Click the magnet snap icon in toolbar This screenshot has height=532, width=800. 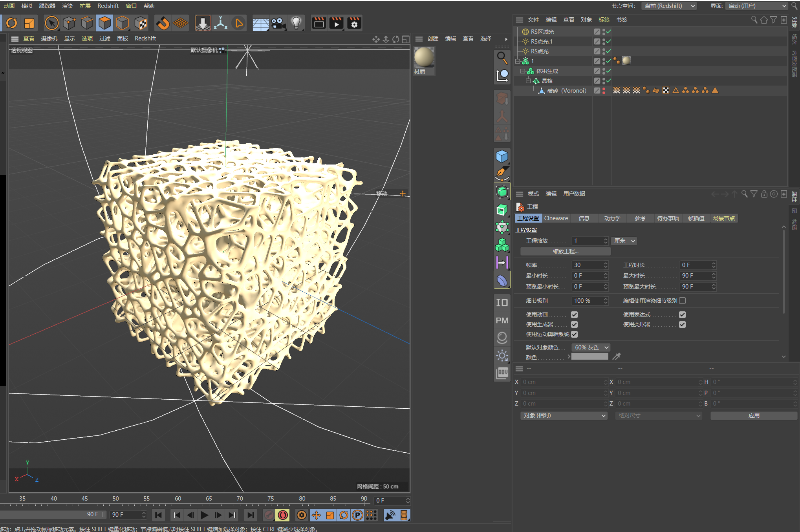tap(163, 23)
